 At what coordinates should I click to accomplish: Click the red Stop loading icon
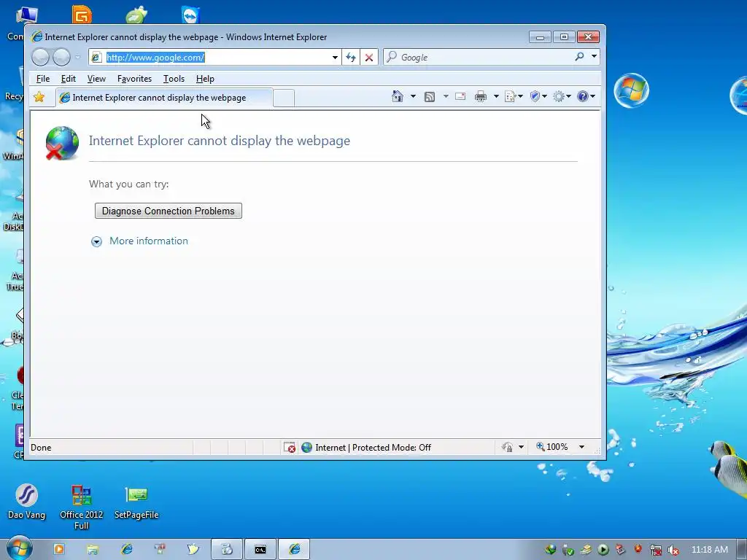click(x=368, y=58)
